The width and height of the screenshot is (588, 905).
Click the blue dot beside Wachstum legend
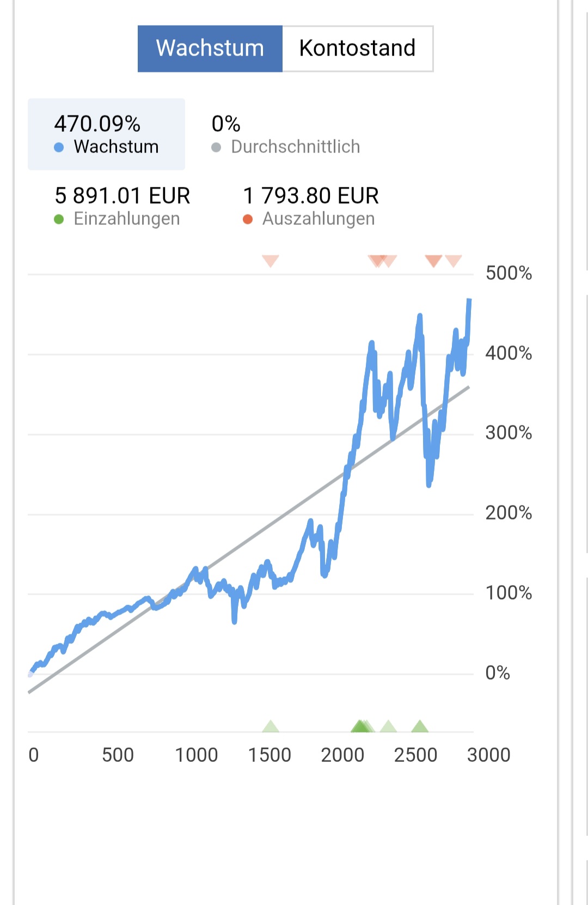pyautogui.click(x=59, y=147)
